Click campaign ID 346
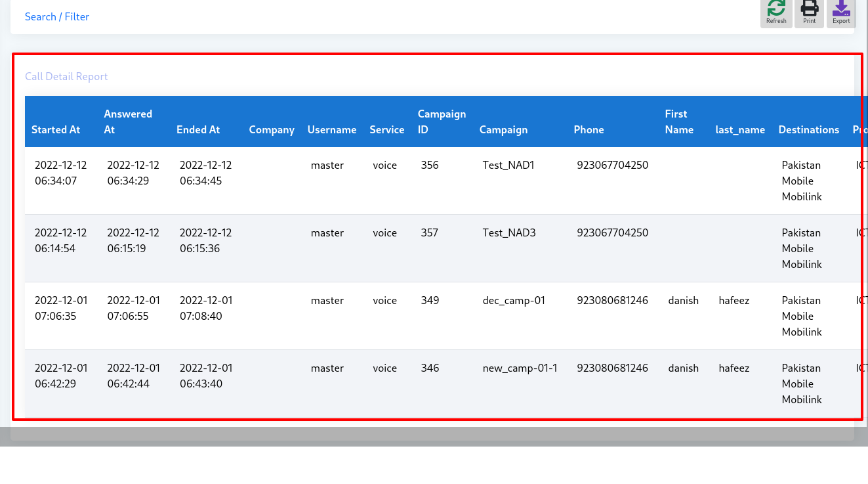The height and width of the screenshot is (484, 868). pyautogui.click(x=430, y=368)
